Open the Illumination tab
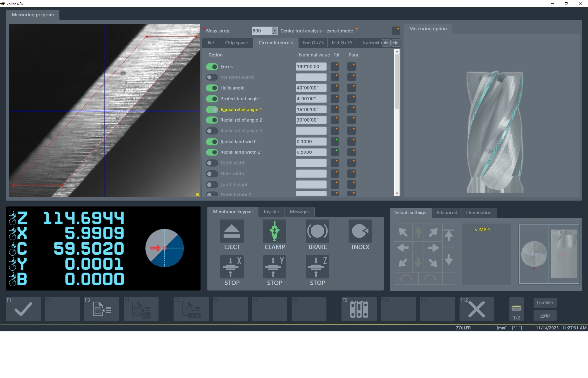The image size is (588, 378). (x=478, y=213)
